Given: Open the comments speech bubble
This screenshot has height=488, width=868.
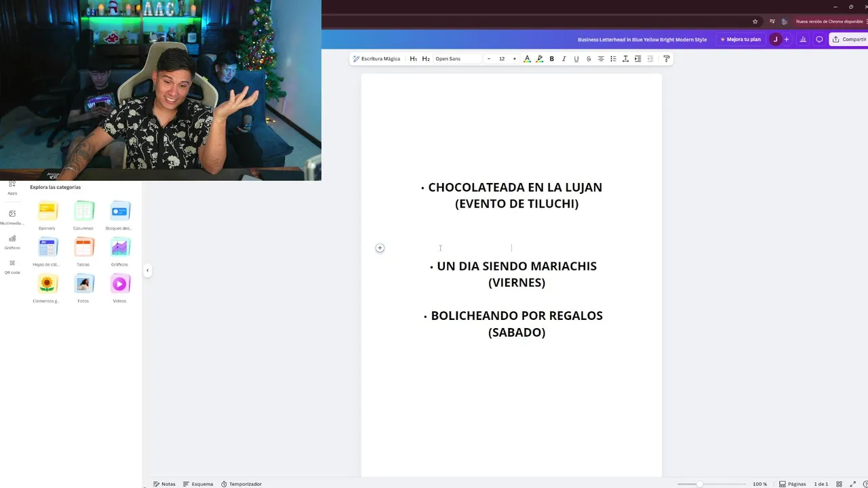Looking at the screenshot, I should point(819,39).
